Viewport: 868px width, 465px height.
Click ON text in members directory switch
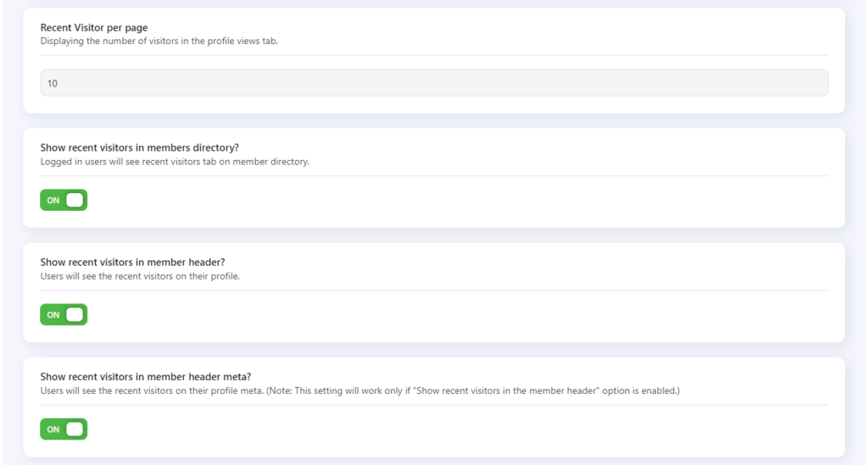tap(53, 200)
